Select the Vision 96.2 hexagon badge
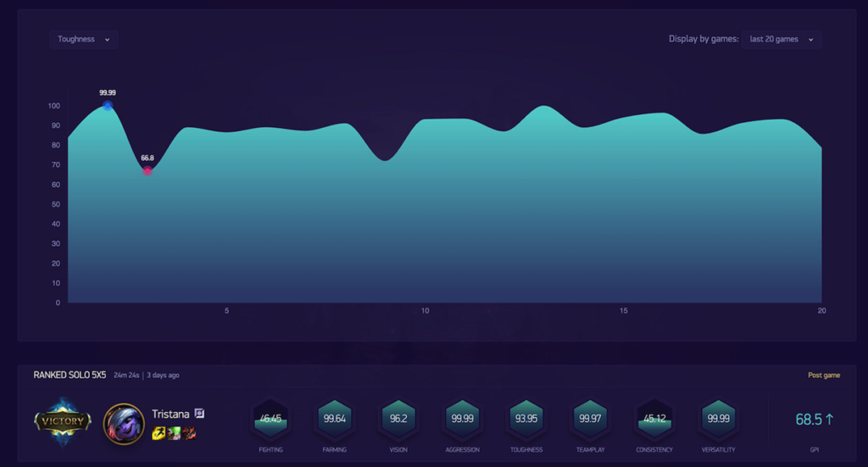The width and height of the screenshot is (868, 467). point(398,419)
